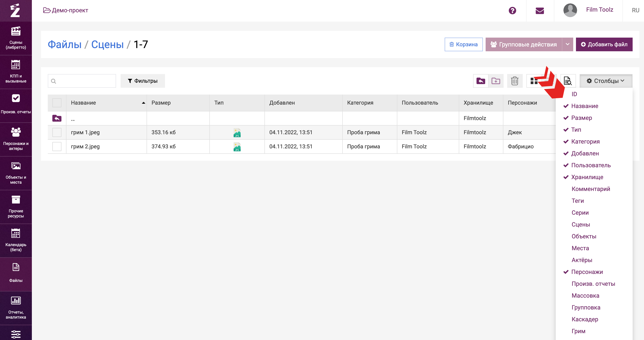Viewport: 644px width, 340px height.
Task: Uncheck the Персонажи column option
Action: [587, 272]
